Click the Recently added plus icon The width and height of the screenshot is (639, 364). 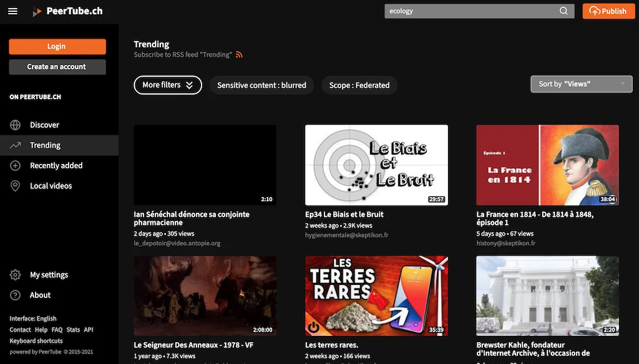(x=15, y=166)
